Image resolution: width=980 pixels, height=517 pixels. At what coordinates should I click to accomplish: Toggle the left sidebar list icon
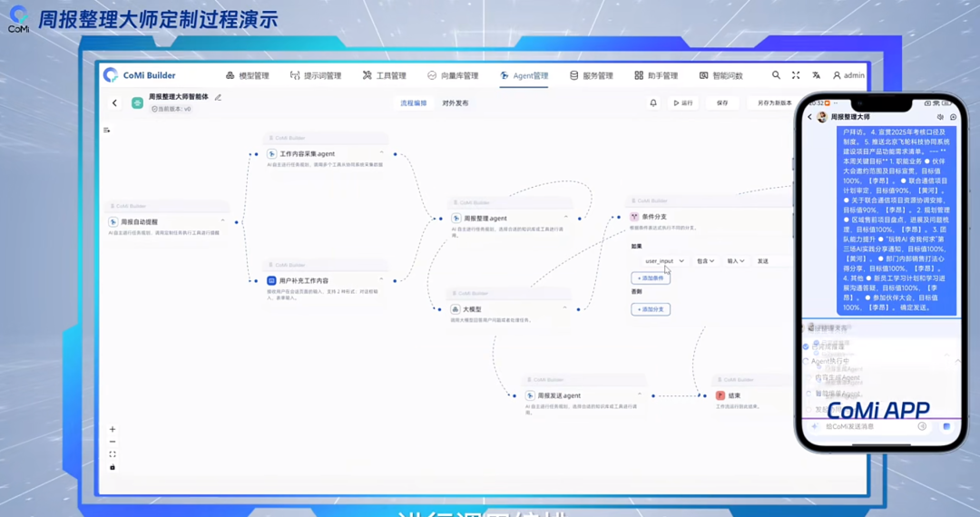tap(106, 130)
